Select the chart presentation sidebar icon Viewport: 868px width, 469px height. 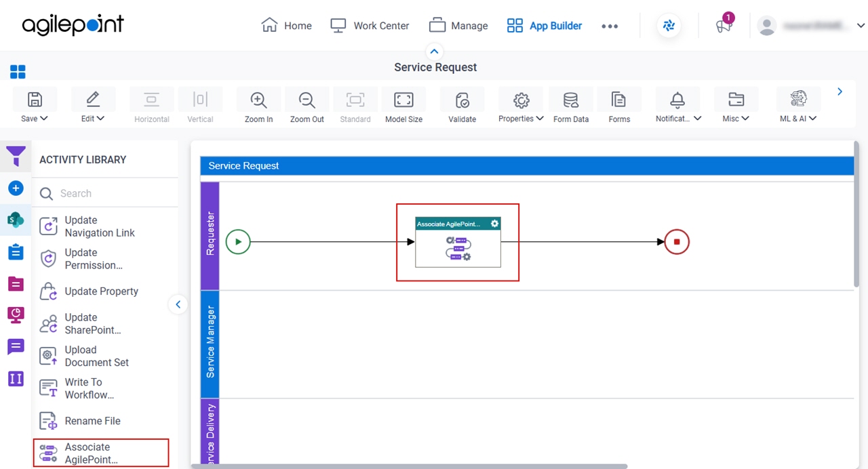pos(16,315)
